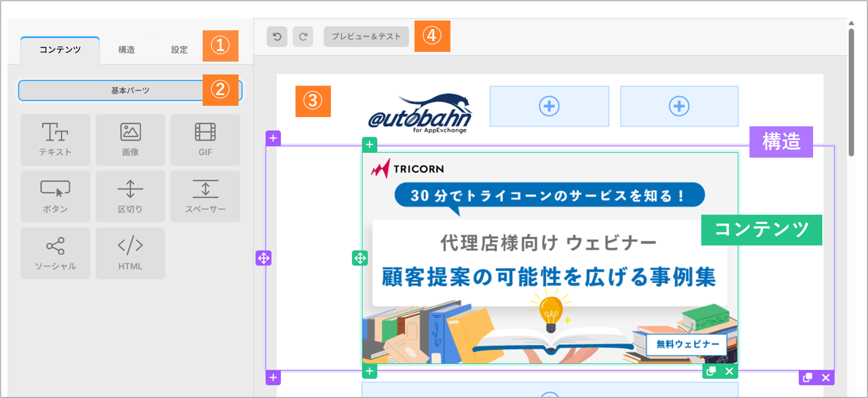Open プレビュー&テスト
The width and height of the screenshot is (868, 398).
pos(366,36)
